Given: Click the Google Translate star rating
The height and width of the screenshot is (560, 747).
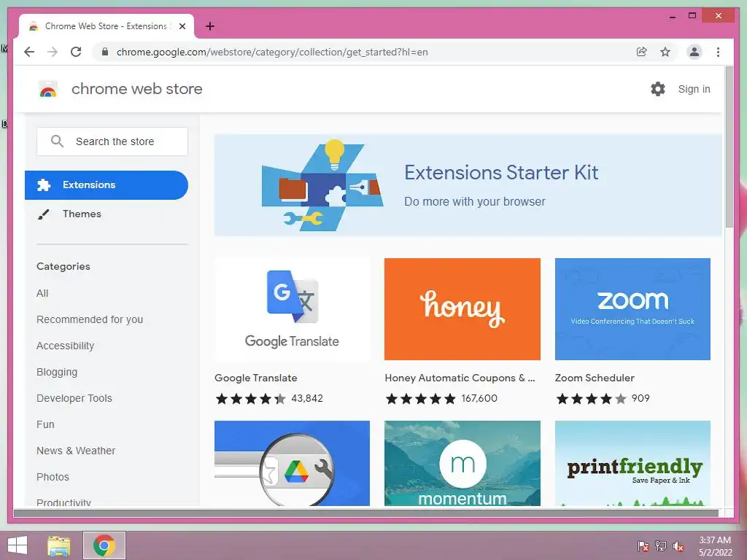Looking at the screenshot, I should pos(251,399).
